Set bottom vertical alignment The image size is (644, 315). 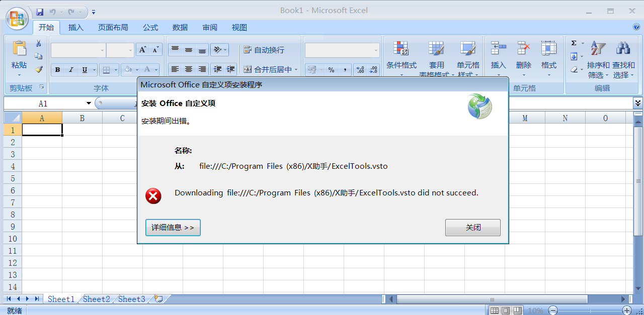coord(202,50)
